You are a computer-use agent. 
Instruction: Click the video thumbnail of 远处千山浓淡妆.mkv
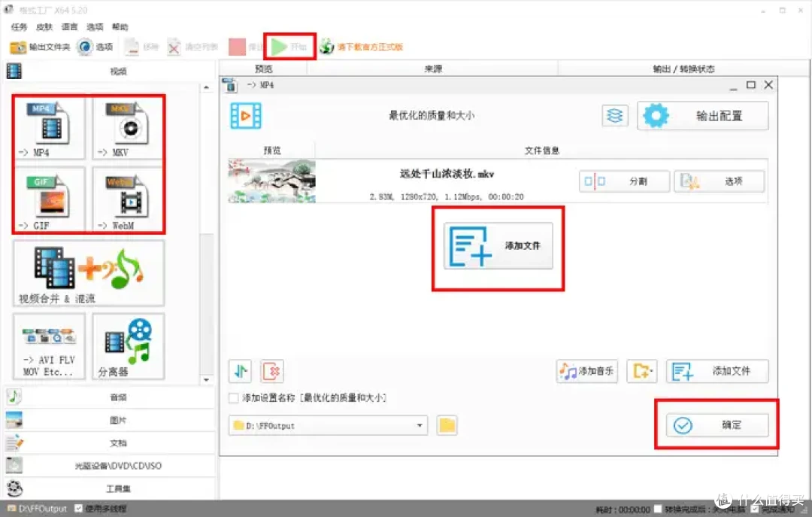(x=272, y=181)
